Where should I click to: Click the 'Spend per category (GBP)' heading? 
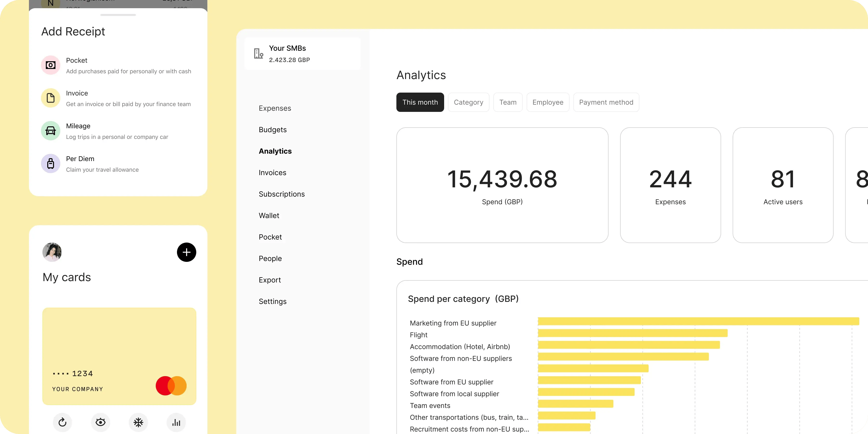(463, 299)
